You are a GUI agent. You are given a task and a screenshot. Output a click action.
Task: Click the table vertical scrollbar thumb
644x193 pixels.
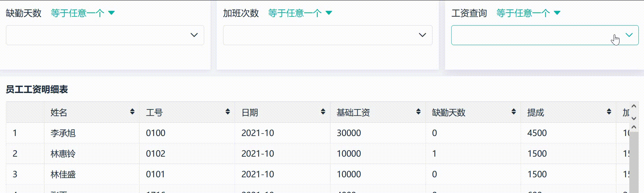(x=634, y=161)
